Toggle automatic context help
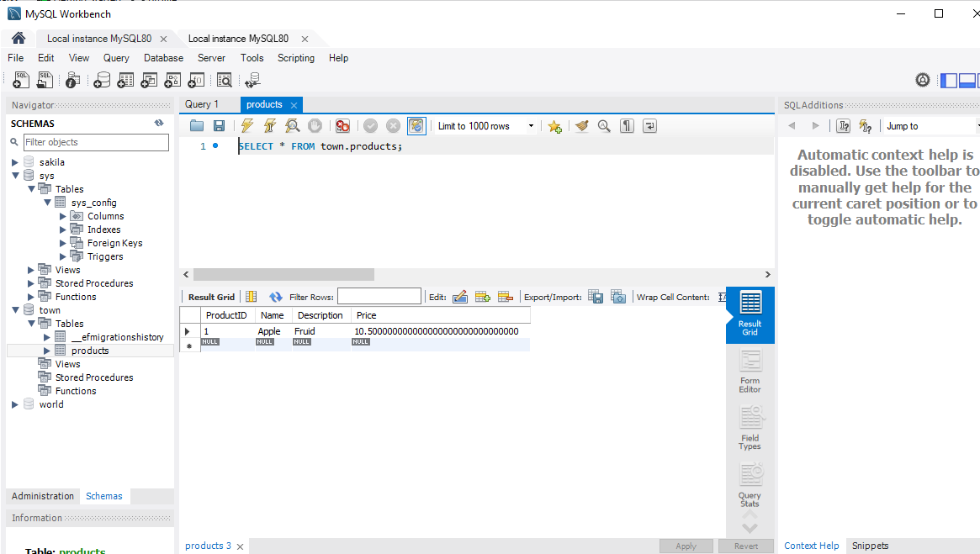Screen dimensions: 980x554 [x=866, y=125]
